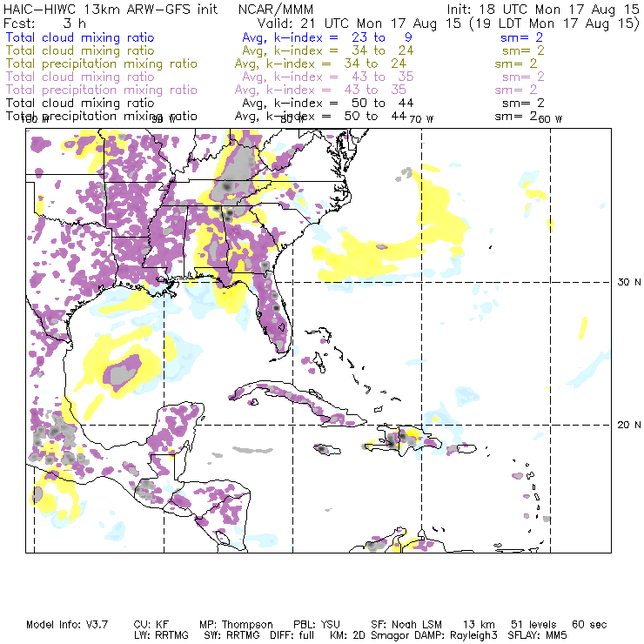The image size is (644, 644).
Task: Click the olive "Total precipitation mixing ratio" legend label
Action: point(102,64)
